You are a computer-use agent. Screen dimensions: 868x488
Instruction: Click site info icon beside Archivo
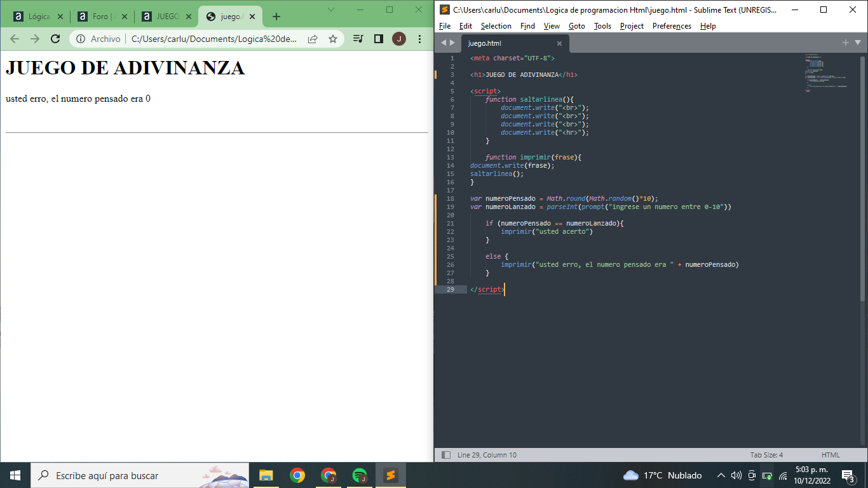pos(81,39)
